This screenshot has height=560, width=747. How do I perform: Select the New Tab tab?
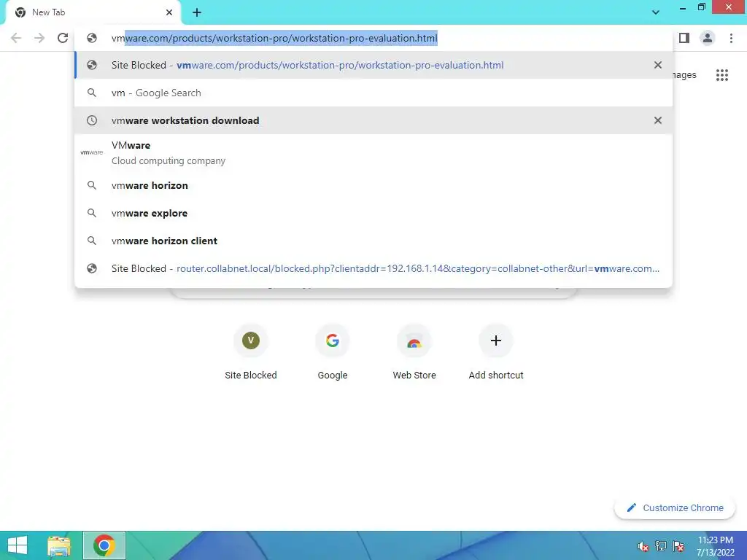93,12
